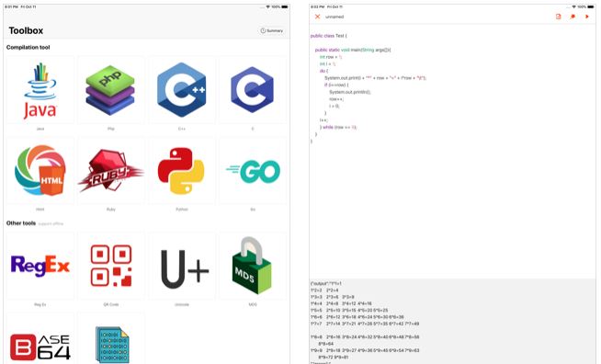Click the 'while (row <= 9)' code line
The height and width of the screenshot is (364, 601).
pyautogui.click(x=338, y=127)
